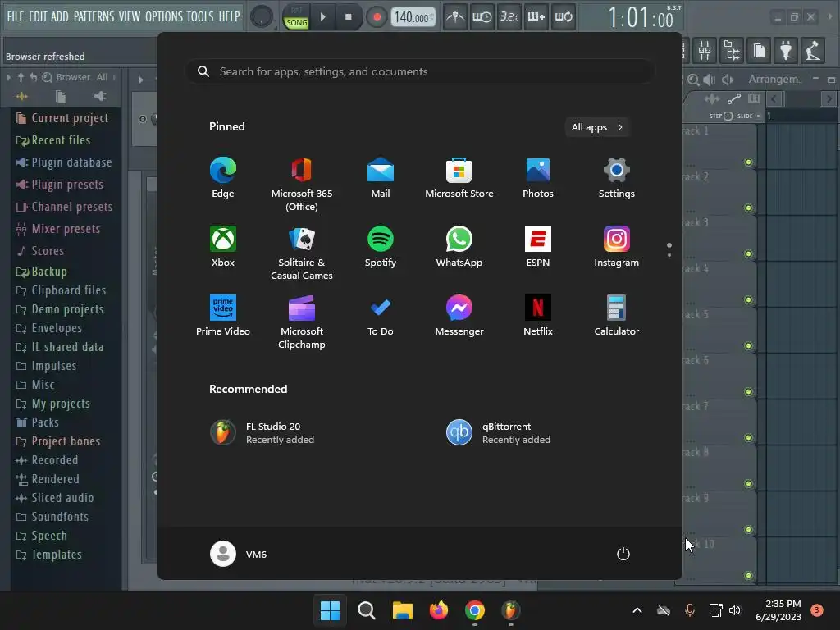
Task: Open the VIEW menu
Action: (129, 16)
